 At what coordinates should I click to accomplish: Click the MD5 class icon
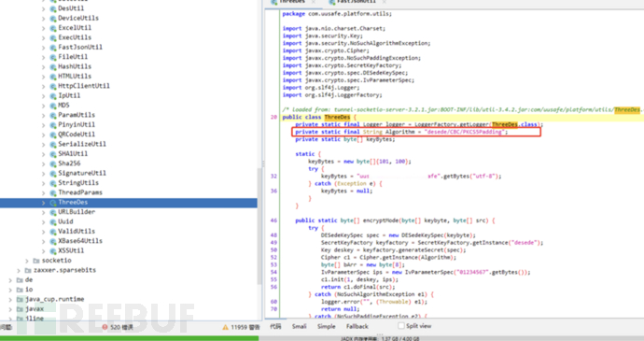pyautogui.click(x=53, y=106)
